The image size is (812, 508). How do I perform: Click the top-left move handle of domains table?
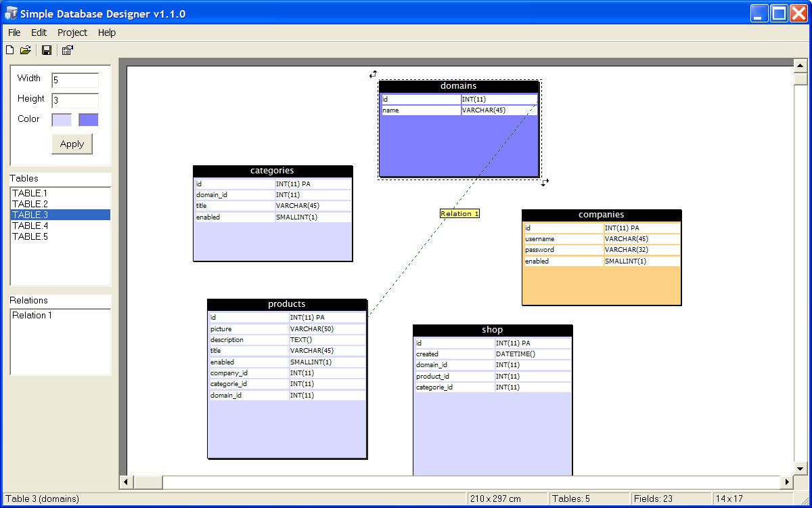click(x=373, y=75)
